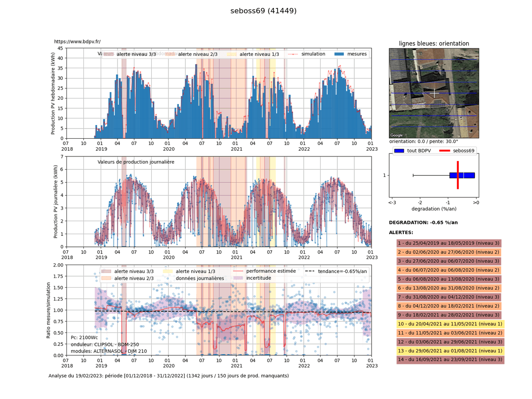The height and width of the screenshot is (399, 532).
Task: Select alert 11 - du 11/05/2021 au 03/06/2021
Action: pos(450,332)
